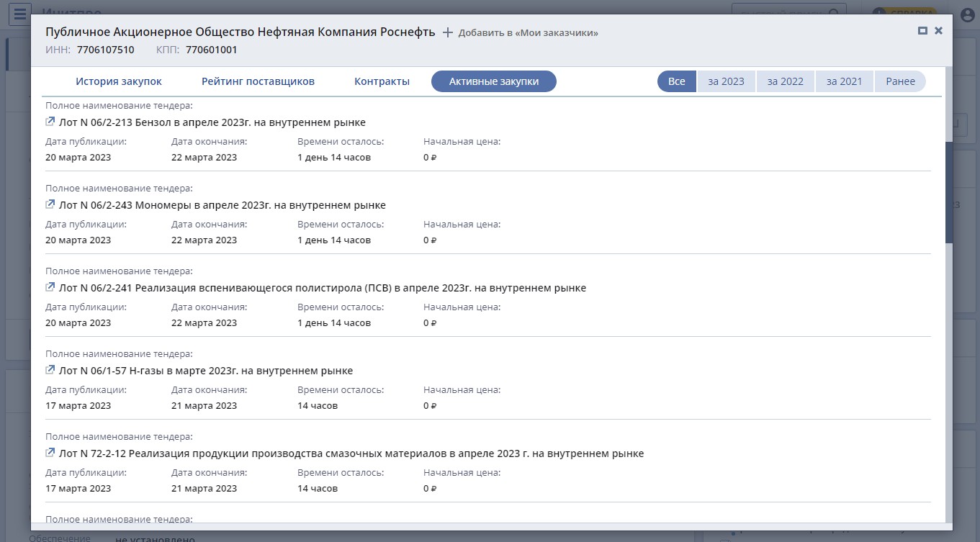Click the plus icon beside Добавить в «Мои заказчики»
The width and height of the screenshot is (980, 542).
(448, 32)
